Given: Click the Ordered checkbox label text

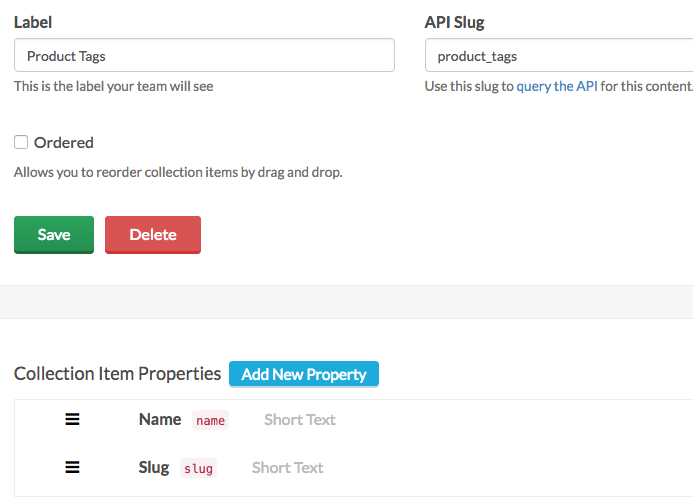Looking at the screenshot, I should pyautogui.click(x=64, y=142).
